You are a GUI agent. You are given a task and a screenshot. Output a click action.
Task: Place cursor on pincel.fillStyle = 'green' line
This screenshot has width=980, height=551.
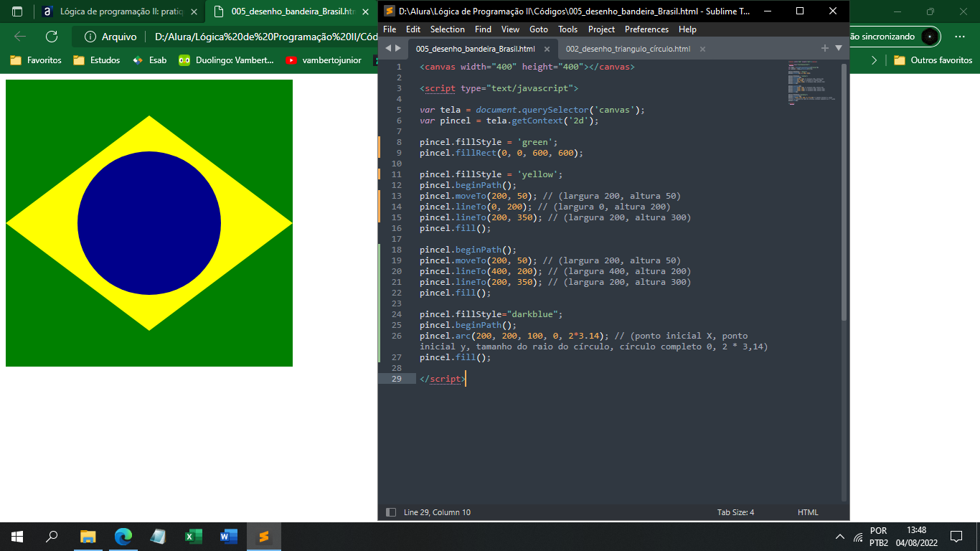tap(489, 142)
